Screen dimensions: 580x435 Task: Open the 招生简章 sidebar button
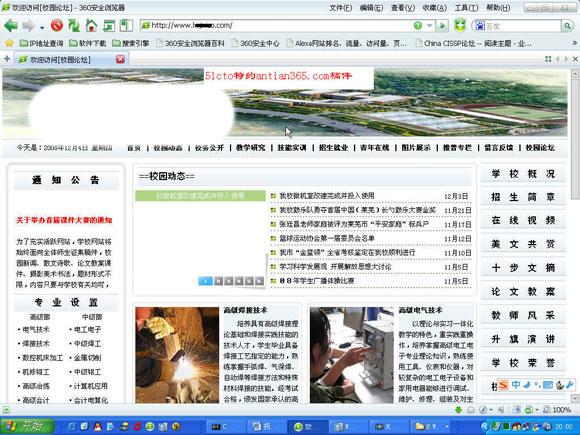pos(523,197)
